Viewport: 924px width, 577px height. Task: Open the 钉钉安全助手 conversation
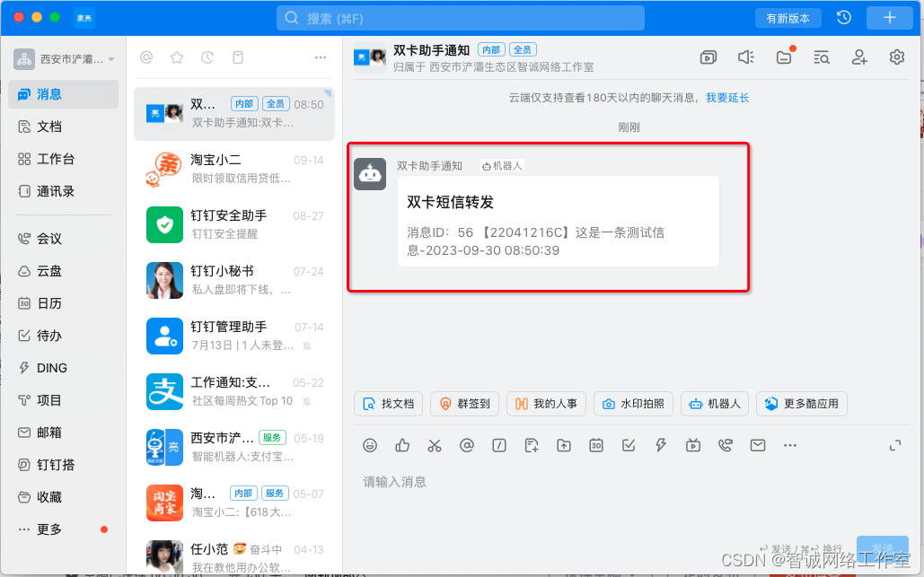click(234, 224)
